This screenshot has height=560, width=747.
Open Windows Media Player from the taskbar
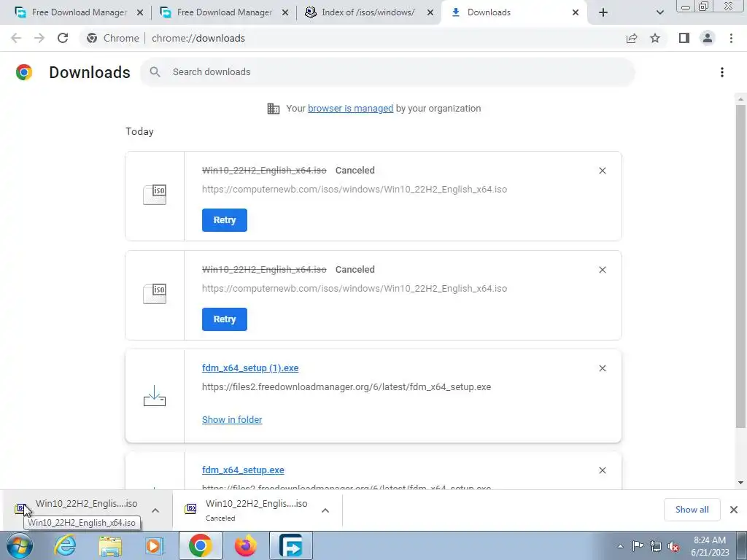tap(154, 545)
